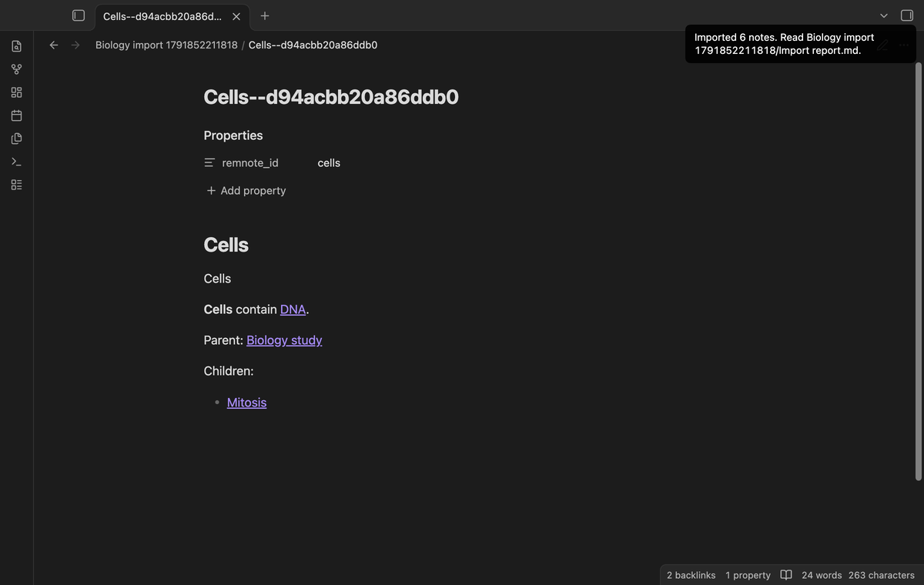
Task: Click Cells--d94acbb20a86ddb0 breadcrumb file name
Action: point(313,45)
